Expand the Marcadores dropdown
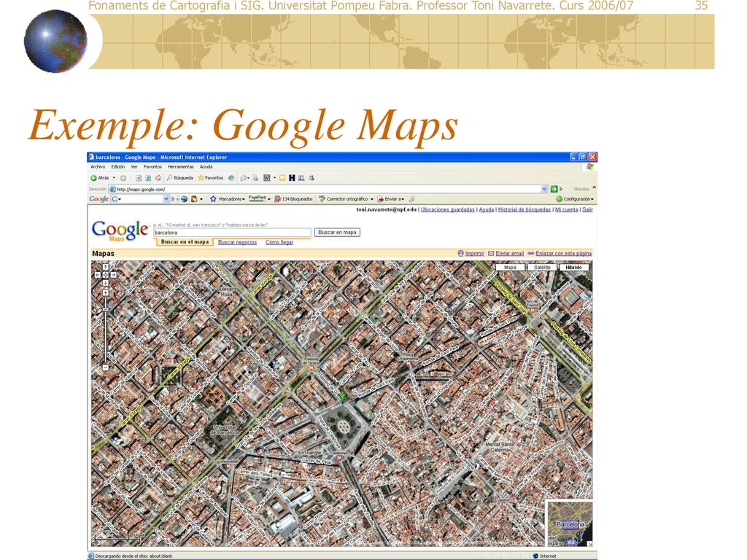Screen dimensions: 747x560 [244, 200]
